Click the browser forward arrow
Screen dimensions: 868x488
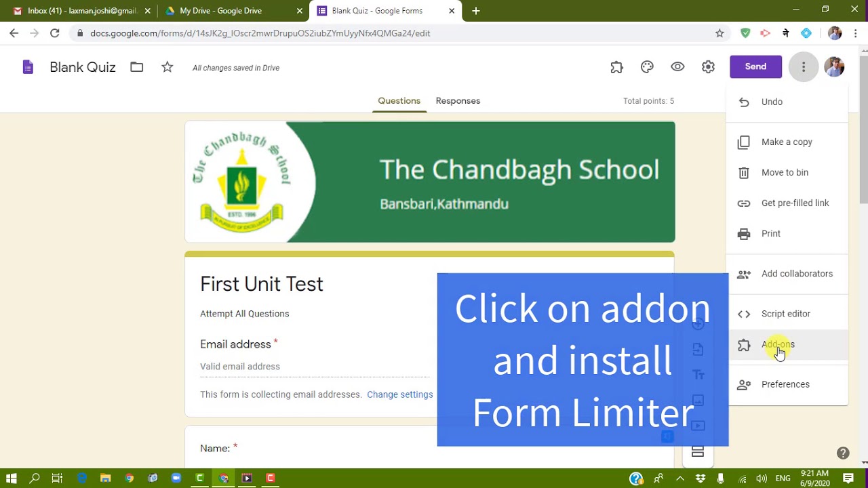pyautogui.click(x=35, y=33)
